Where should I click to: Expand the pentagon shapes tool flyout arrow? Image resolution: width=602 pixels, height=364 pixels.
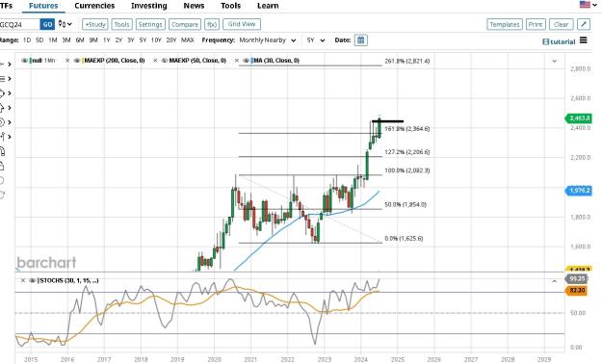(x=10, y=93)
